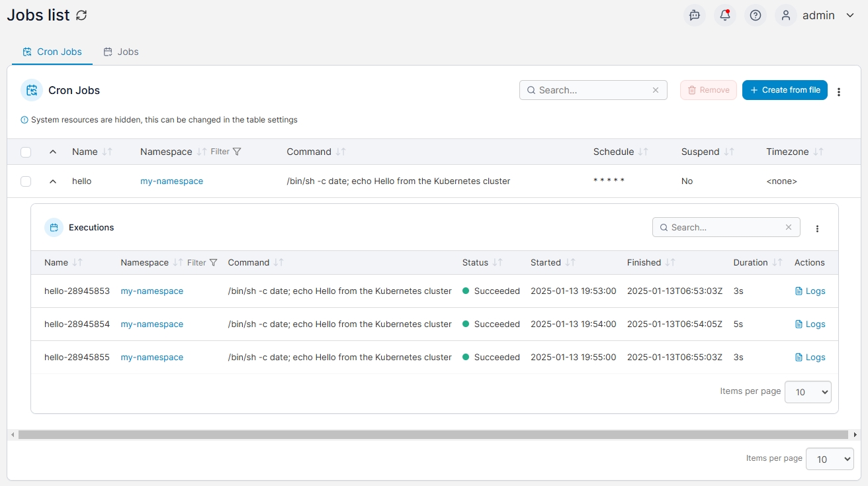Screen dimensions: 868x486
Task: Click the horizontal scrollbar of the table
Action: 433,435
